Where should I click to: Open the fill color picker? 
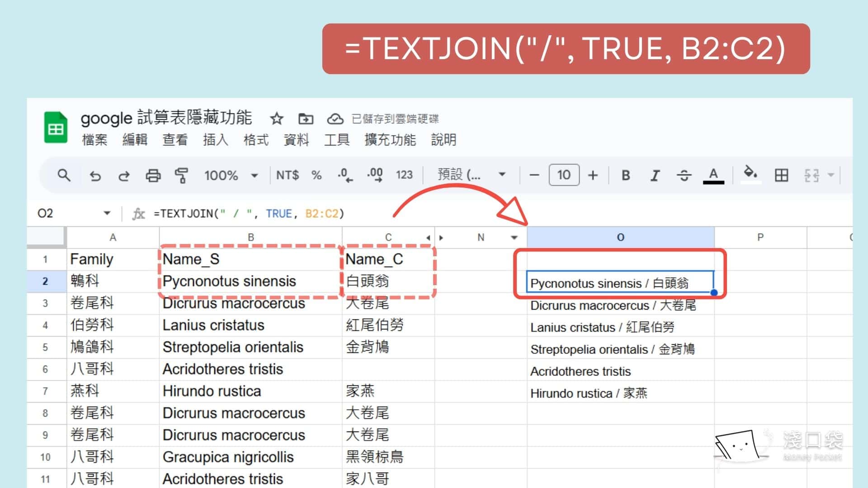(x=750, y=175)
